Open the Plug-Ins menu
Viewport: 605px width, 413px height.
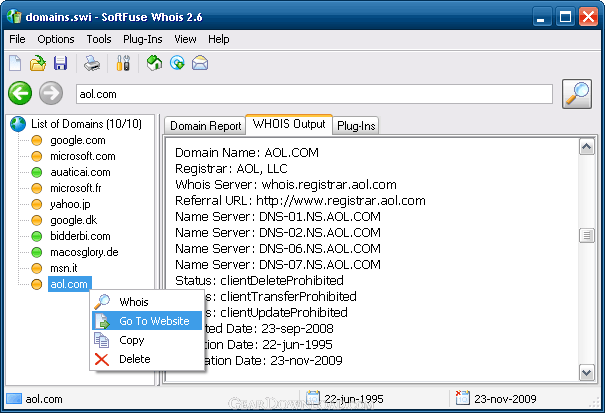tap(143, 39)
